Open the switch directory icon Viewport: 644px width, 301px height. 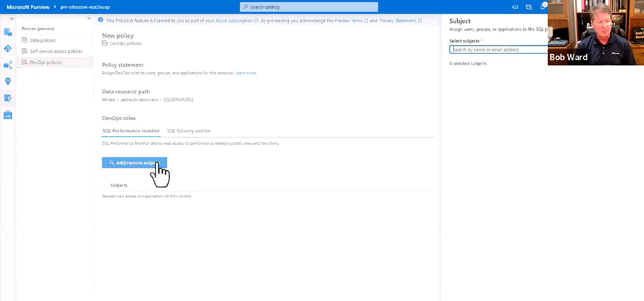click(x=529, y=7)
